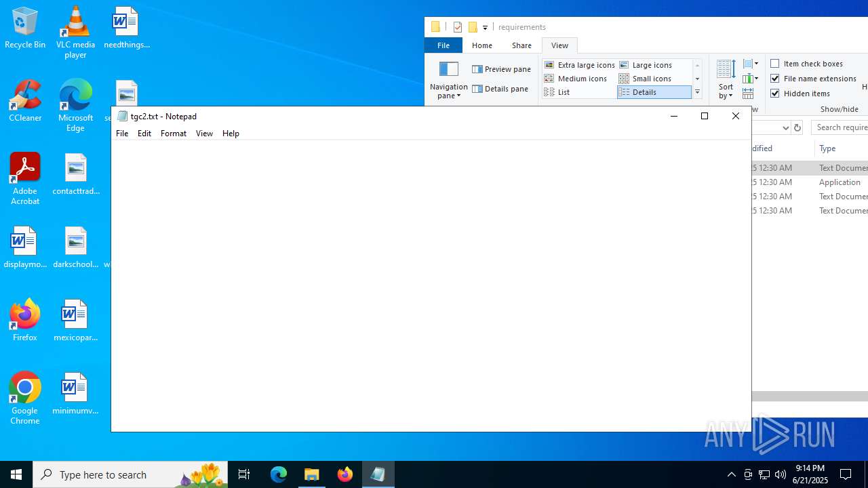868x488 pixels.
Task: Choose Extra large icons layout
Action: tap(580, 65)
